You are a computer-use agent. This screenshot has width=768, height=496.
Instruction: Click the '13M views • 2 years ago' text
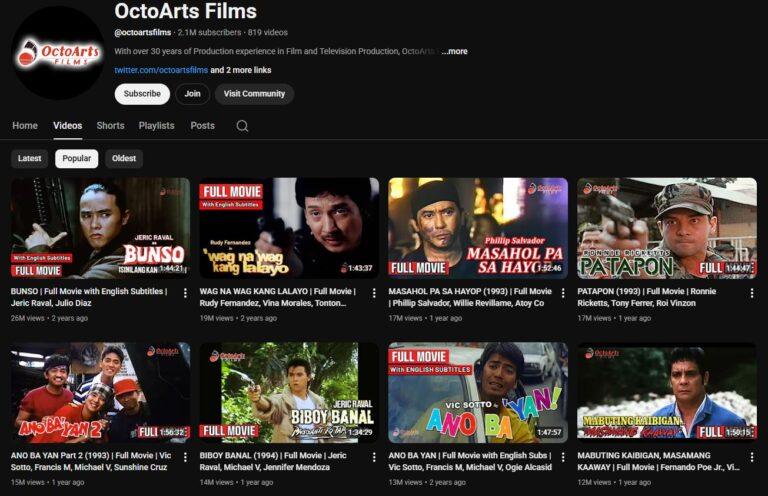tap(427, 482)
